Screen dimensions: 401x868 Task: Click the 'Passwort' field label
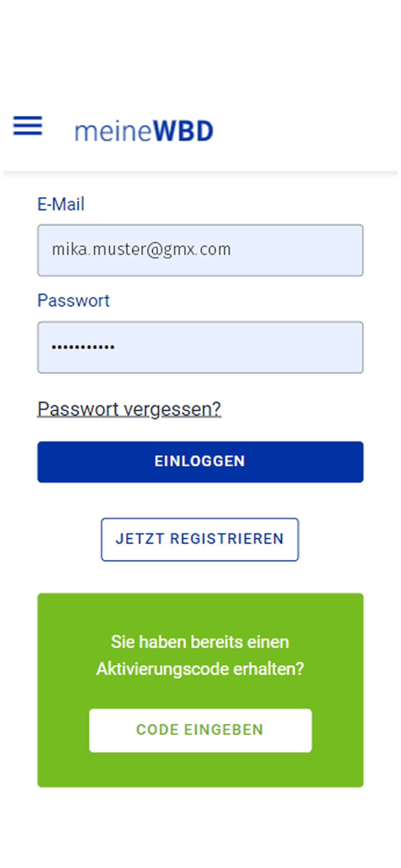click(73, 300)
